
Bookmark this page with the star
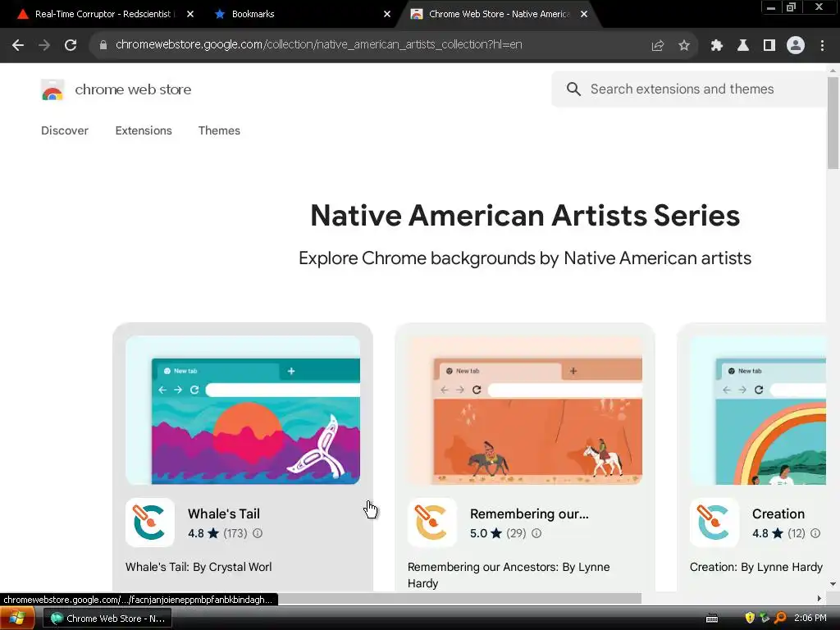point(683,45)
